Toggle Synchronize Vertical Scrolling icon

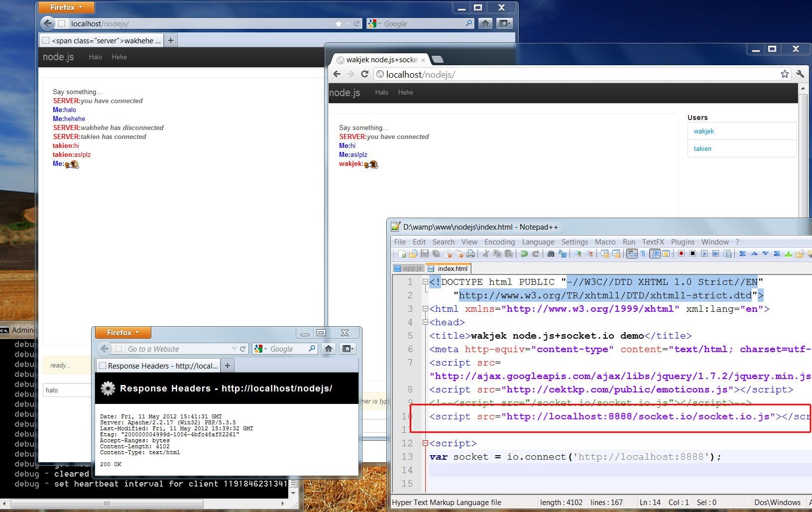point(605,254)
